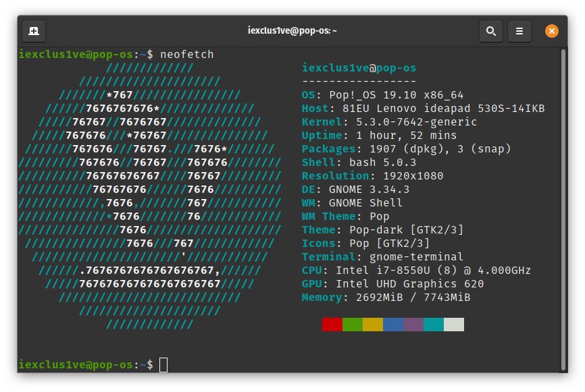Click the Packages line 1907 (dpkg)
585x392 pixels.
406,149
